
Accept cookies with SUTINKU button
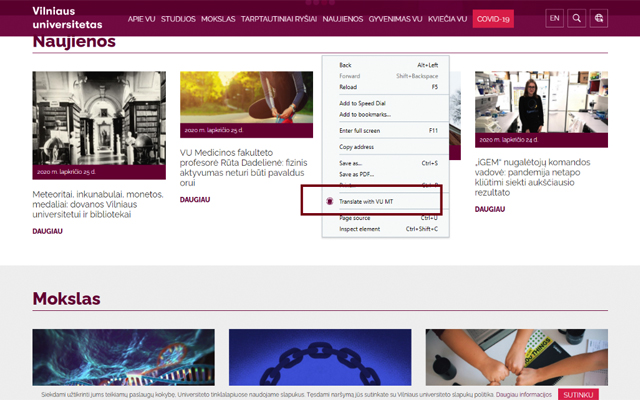click(578, 395)
